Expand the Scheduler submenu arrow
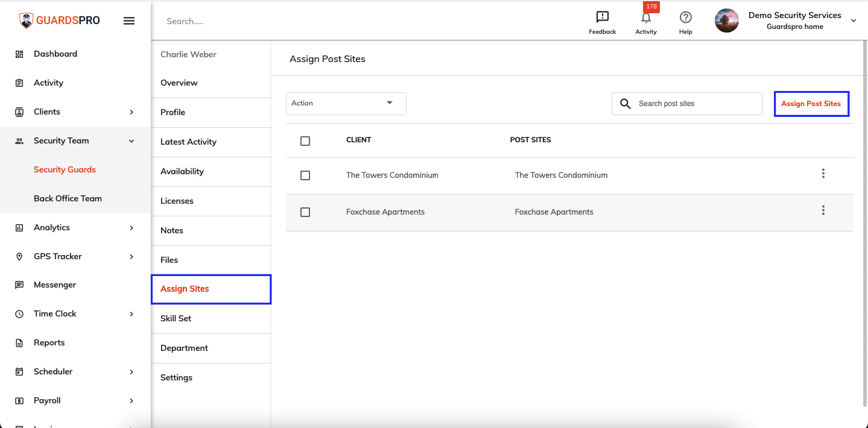This screenshot has height=428, width=868. click(131, 372)
